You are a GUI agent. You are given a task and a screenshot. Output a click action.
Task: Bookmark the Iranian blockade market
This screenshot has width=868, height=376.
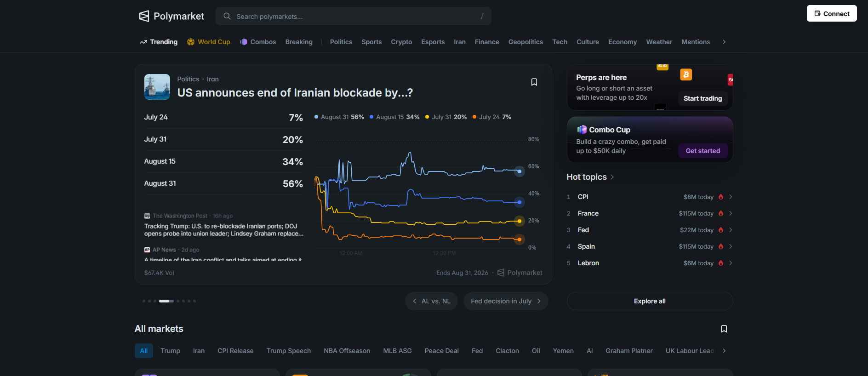(x=534, y=82)
